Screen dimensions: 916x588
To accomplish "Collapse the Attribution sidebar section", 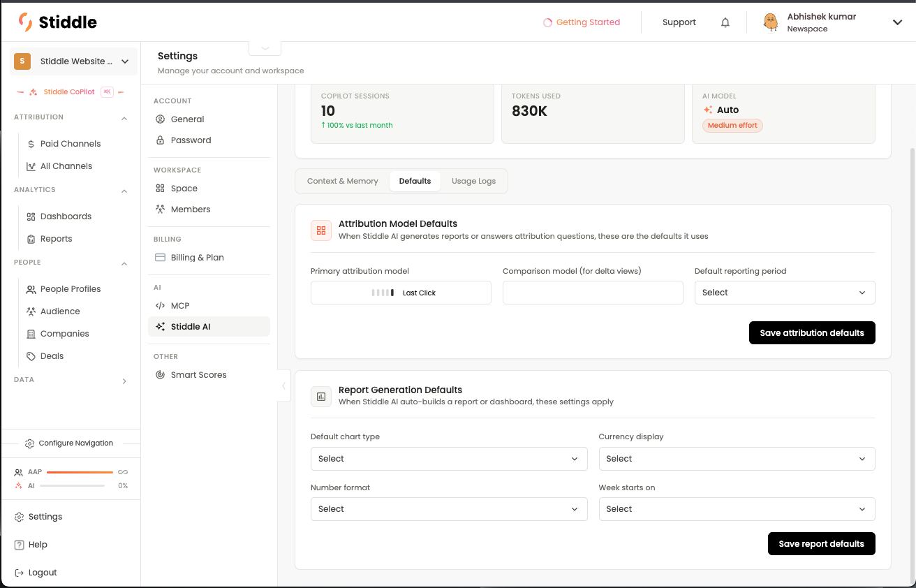I will click(124, 118).
